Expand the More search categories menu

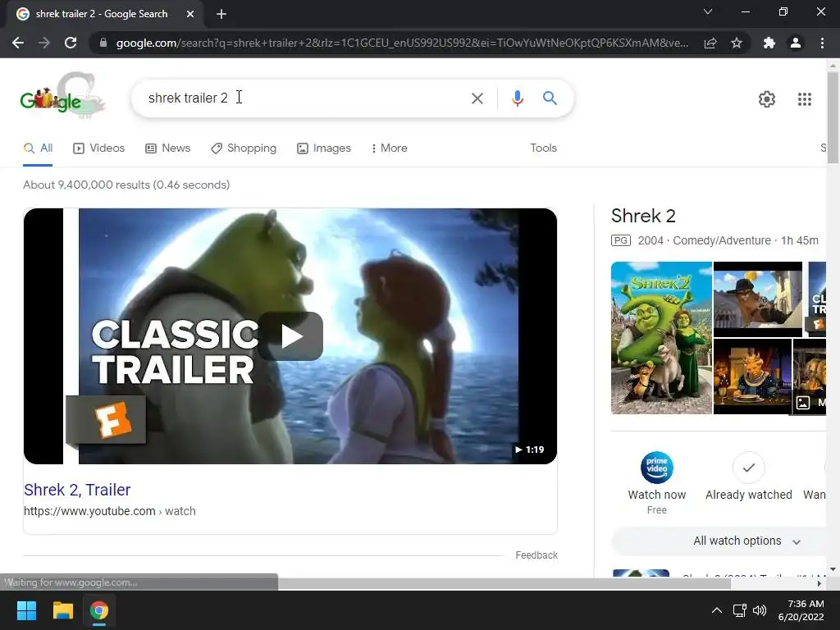[x=389, y=148]
